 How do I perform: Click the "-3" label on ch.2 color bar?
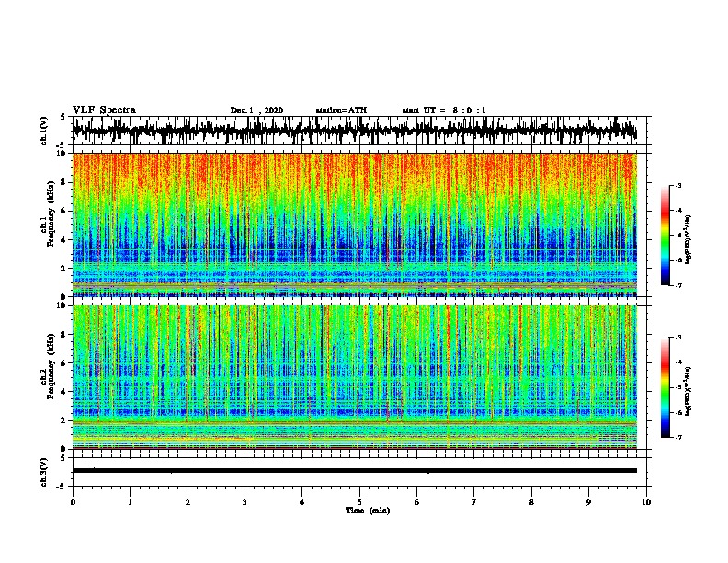(x=678, y=338)
